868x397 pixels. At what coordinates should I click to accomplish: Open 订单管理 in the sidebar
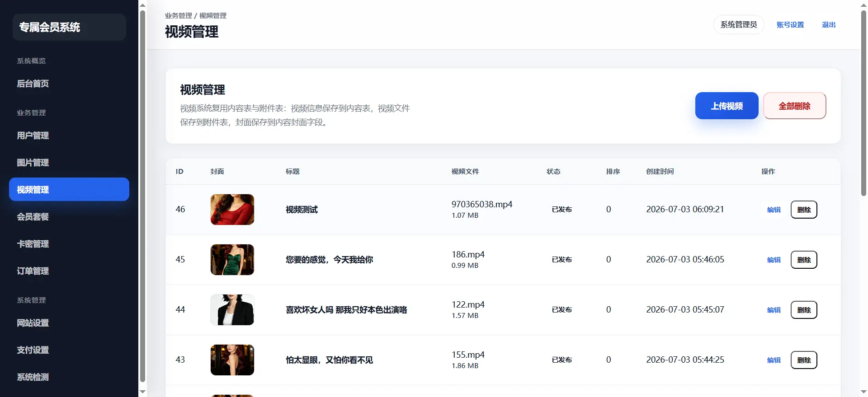[69, 271]
